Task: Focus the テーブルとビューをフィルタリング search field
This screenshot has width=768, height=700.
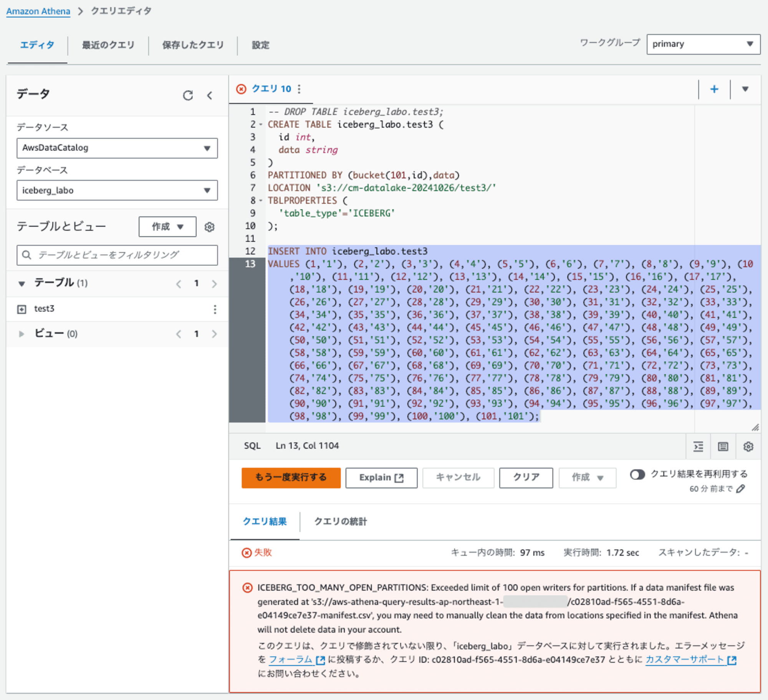Action: (117, 255)
